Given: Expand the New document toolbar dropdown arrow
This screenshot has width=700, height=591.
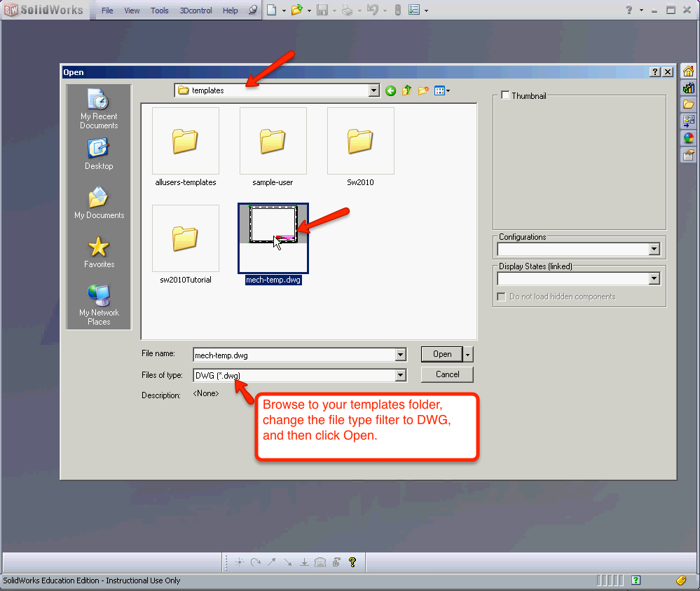Looking at the screenshot, I should 284,11.
